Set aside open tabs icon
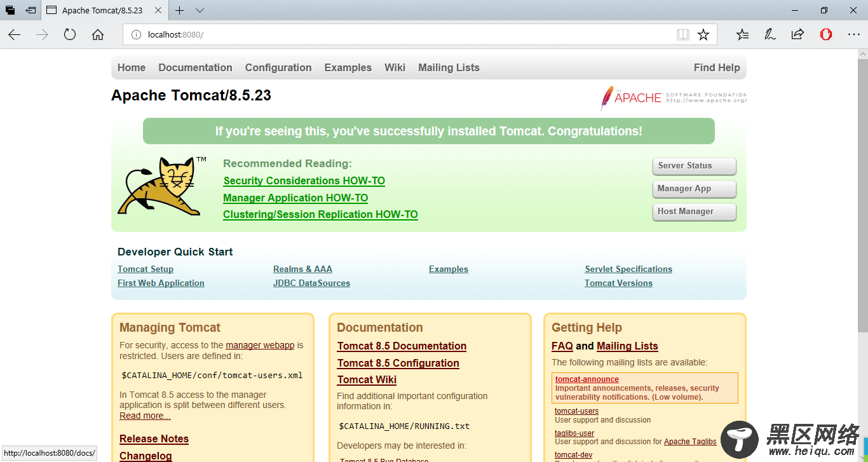Screen dimensions: 868x462 [31, 10]
